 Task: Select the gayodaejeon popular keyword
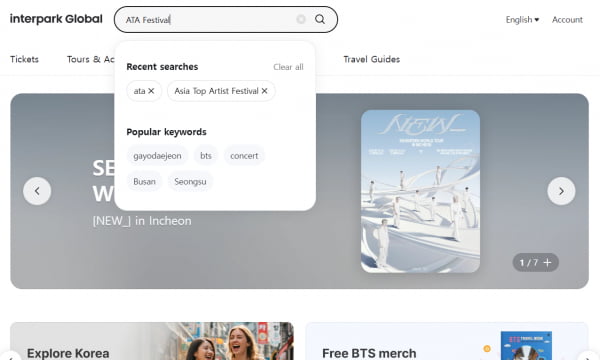[157, 156]
